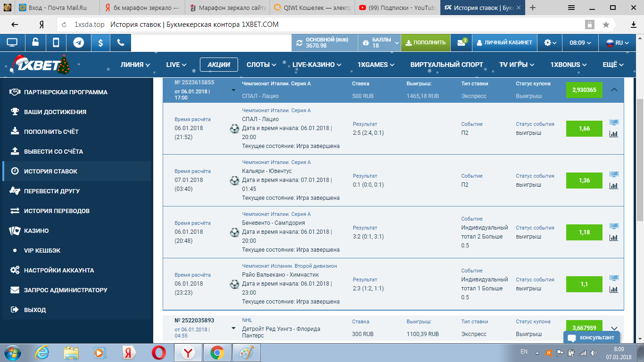Click the dollar sign payments icon

pos(100,42)
